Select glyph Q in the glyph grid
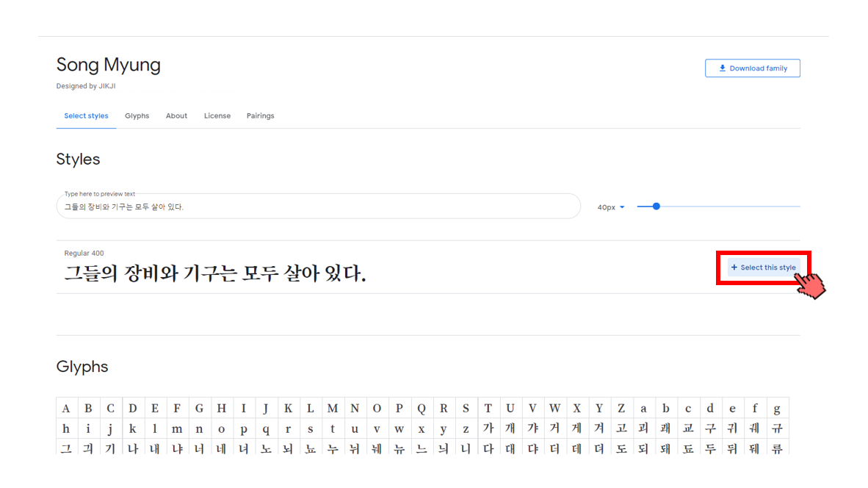 pyautogui.click(x=422, y=408)
